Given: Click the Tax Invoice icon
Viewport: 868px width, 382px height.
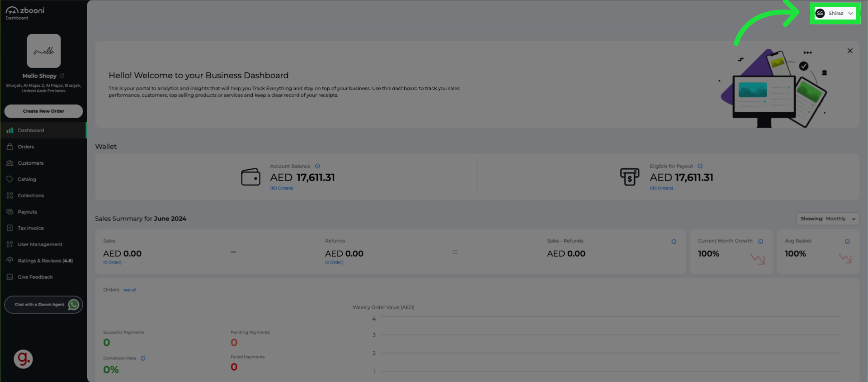Looking at the screenshot, I should coord(9,228).
